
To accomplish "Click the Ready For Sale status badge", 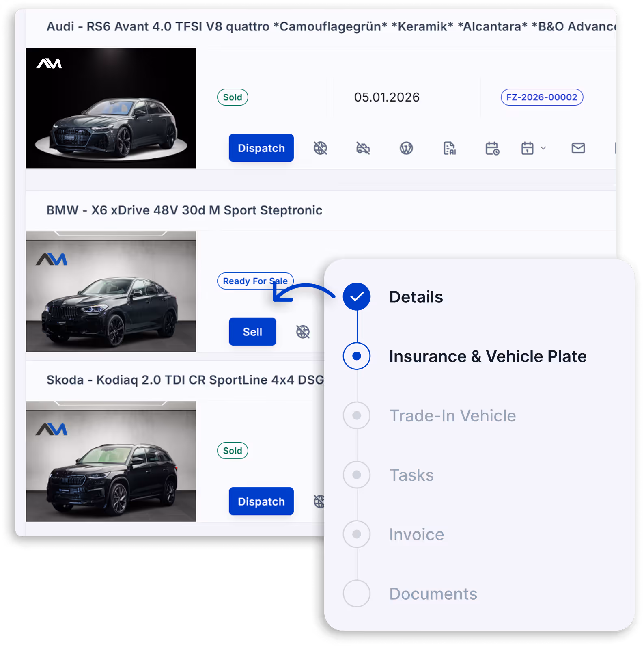I will coord(255,281).
